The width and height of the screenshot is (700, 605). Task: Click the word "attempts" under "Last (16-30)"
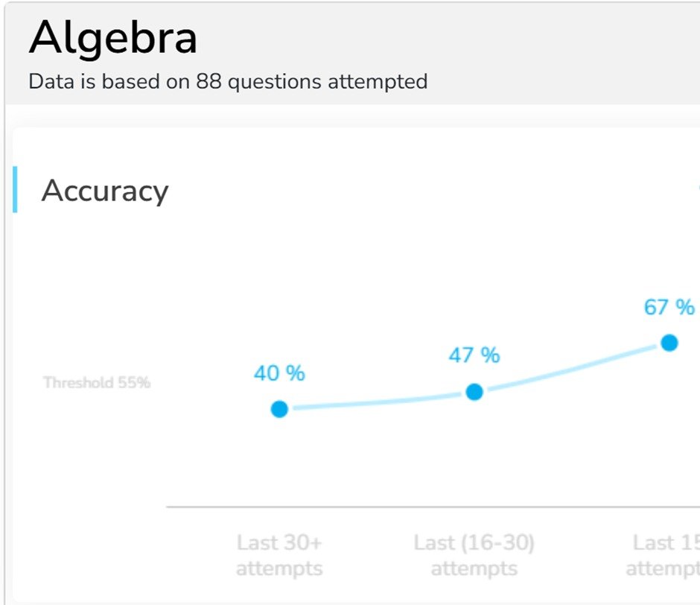[474, 569]
